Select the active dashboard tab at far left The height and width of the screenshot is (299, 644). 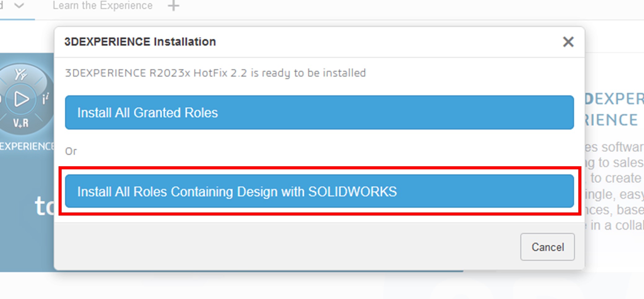tap(2, 6)
